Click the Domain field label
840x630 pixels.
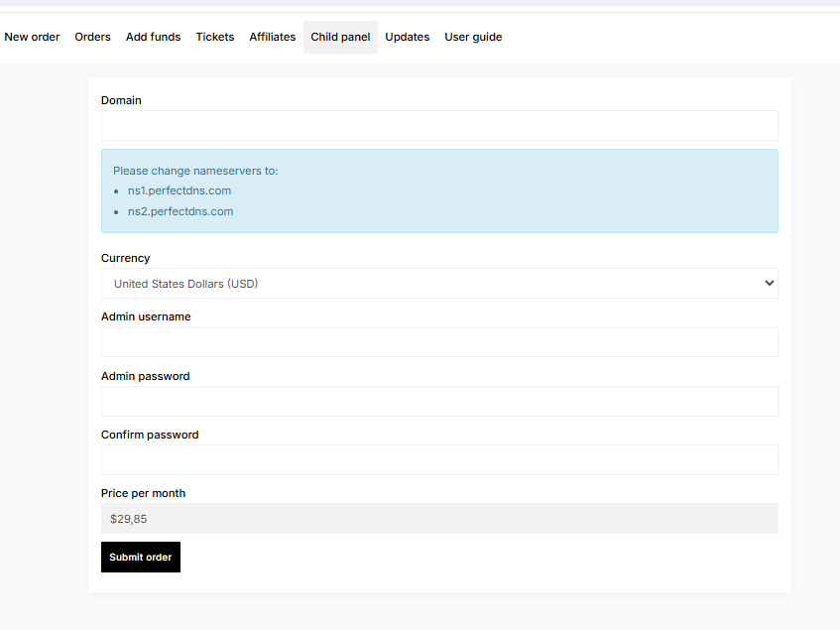tap(121, 100)
